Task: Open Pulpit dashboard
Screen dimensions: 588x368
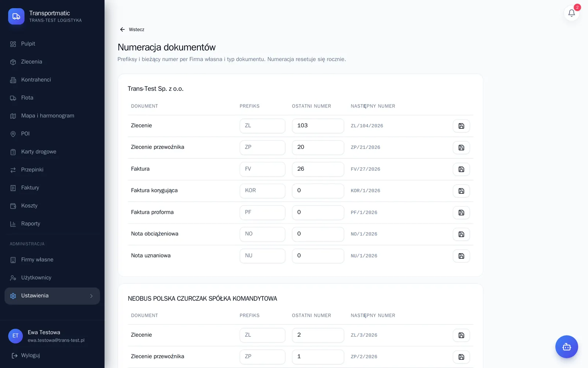Action: (52, 44)
